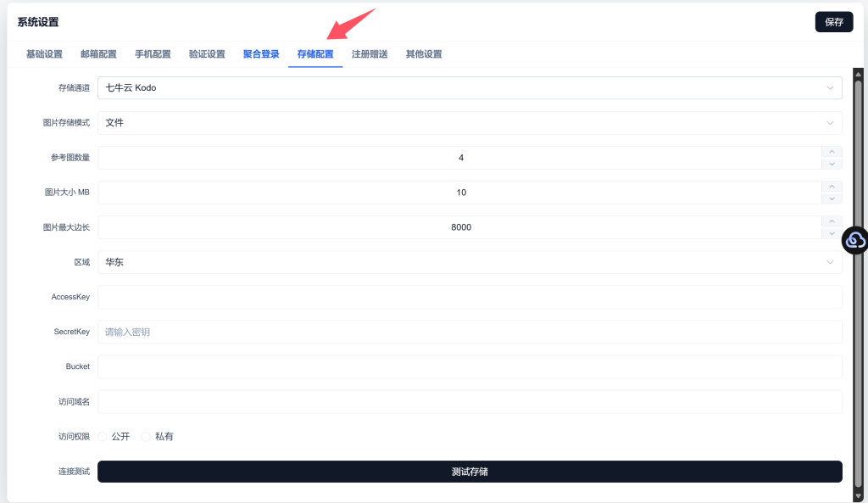Switch to the 邮箱配置 tab
The width and height of the screenshot is (868, 503).
coord(98,54)
